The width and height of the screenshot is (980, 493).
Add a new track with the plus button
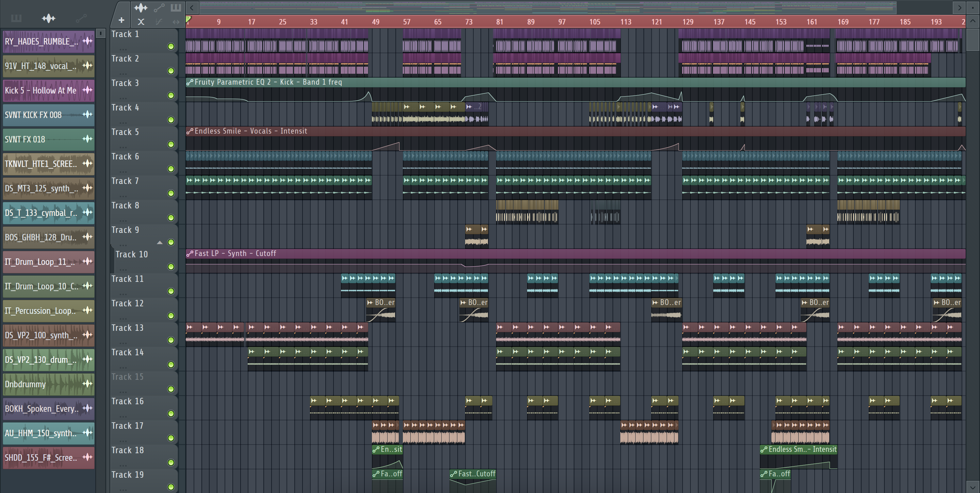click(121, 20)
